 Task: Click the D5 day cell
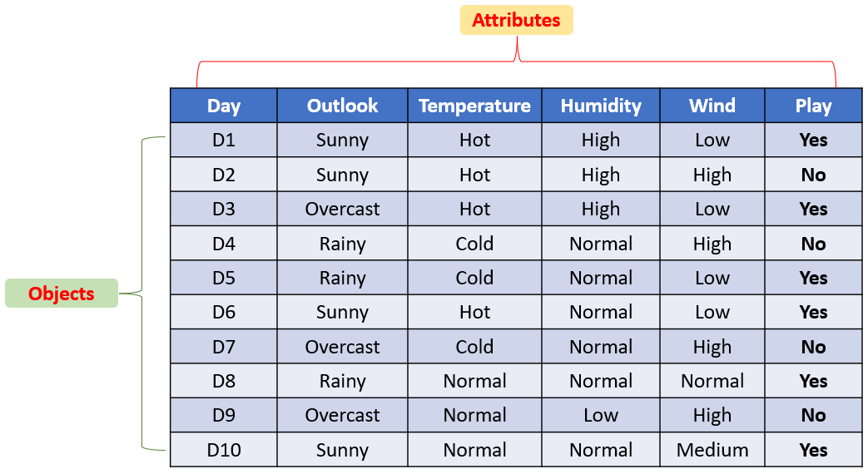coord(224,278)
